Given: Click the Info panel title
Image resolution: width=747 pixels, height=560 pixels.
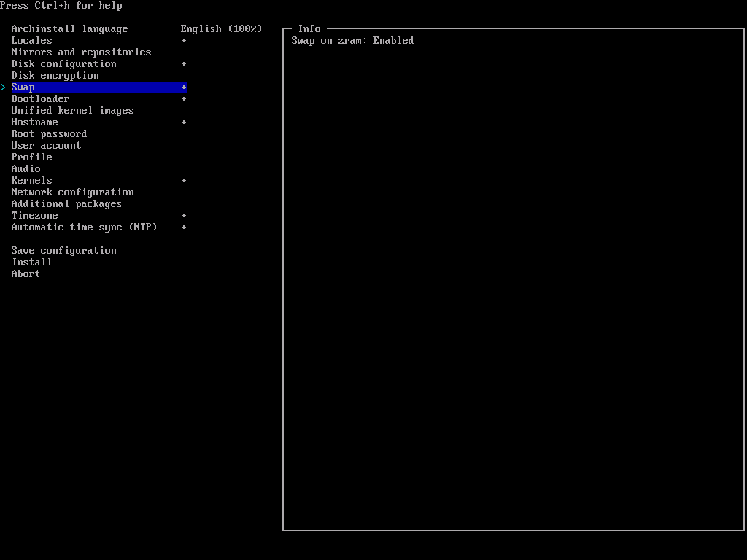Looking at the screenshot, I should click(x=309, y=29).
